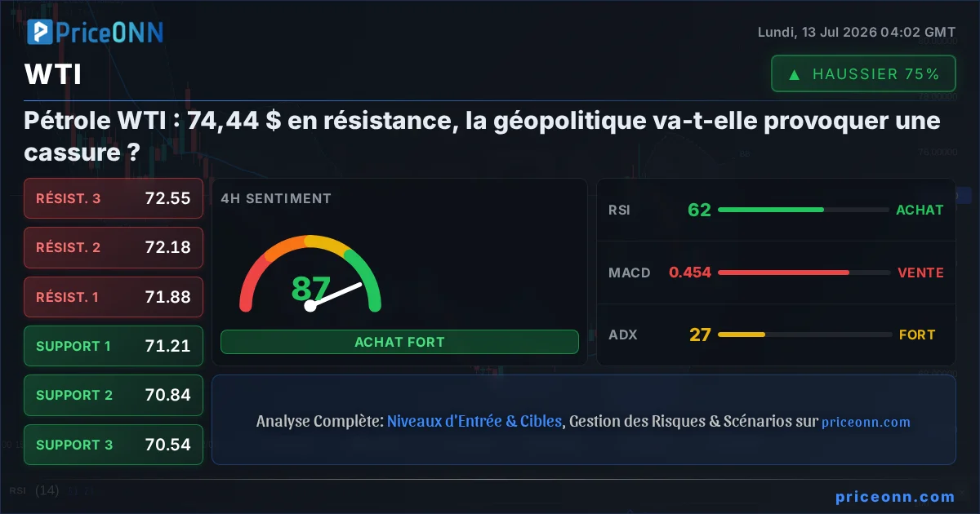Click the sentiment gauge value 87

pyautogui.click(x=310, y=289)
